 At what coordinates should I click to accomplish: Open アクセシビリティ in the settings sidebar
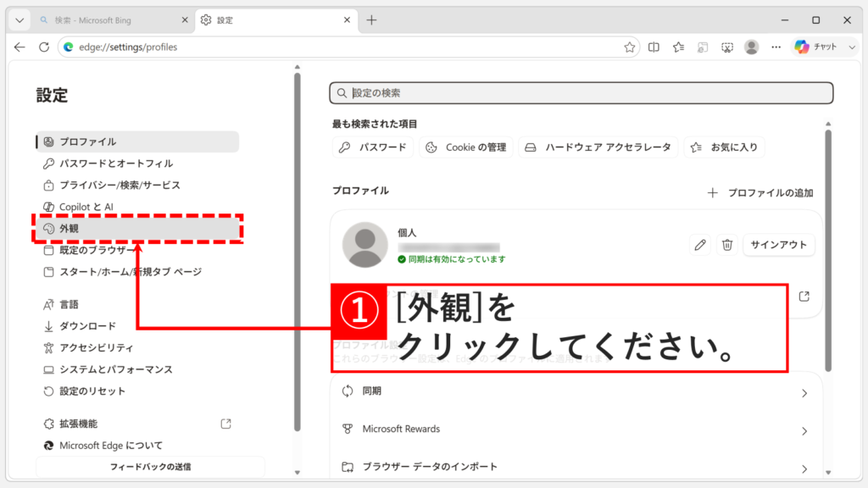pos(138,347)
